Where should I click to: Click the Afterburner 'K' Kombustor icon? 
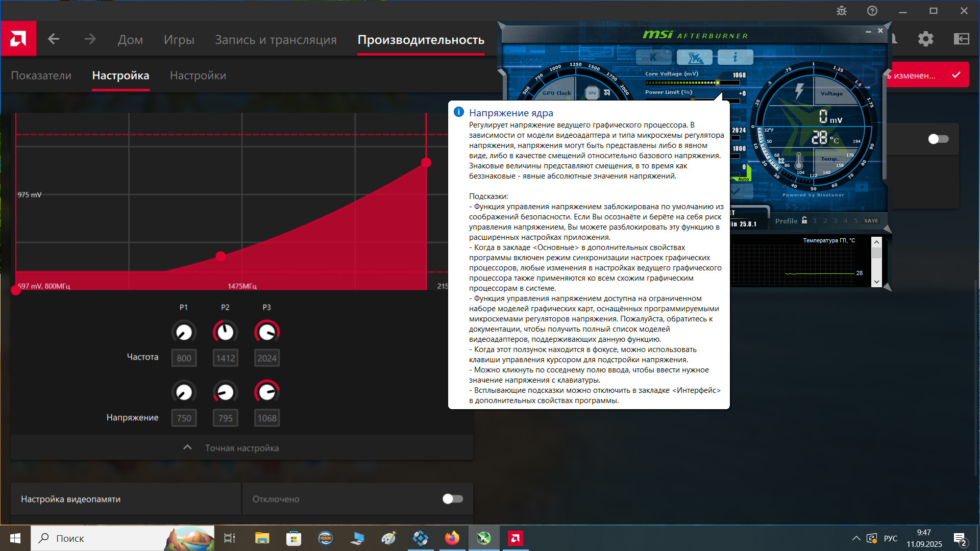[654, 57]
